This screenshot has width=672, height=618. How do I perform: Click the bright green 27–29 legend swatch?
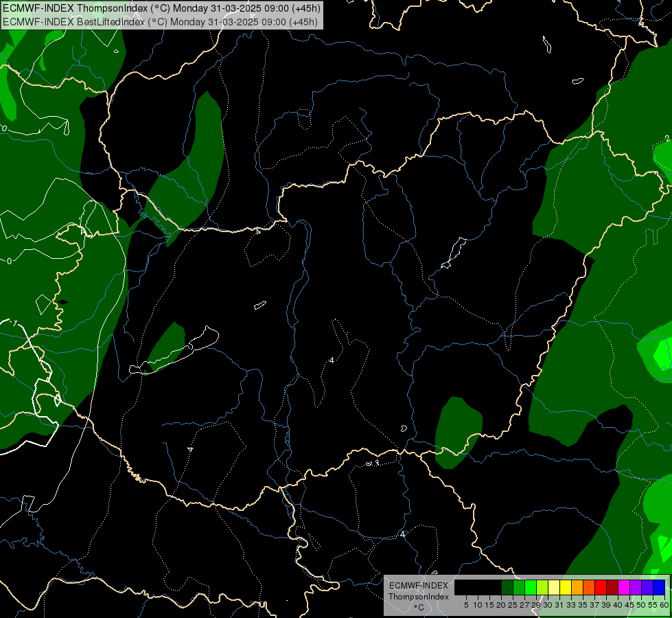click(531, 587)
